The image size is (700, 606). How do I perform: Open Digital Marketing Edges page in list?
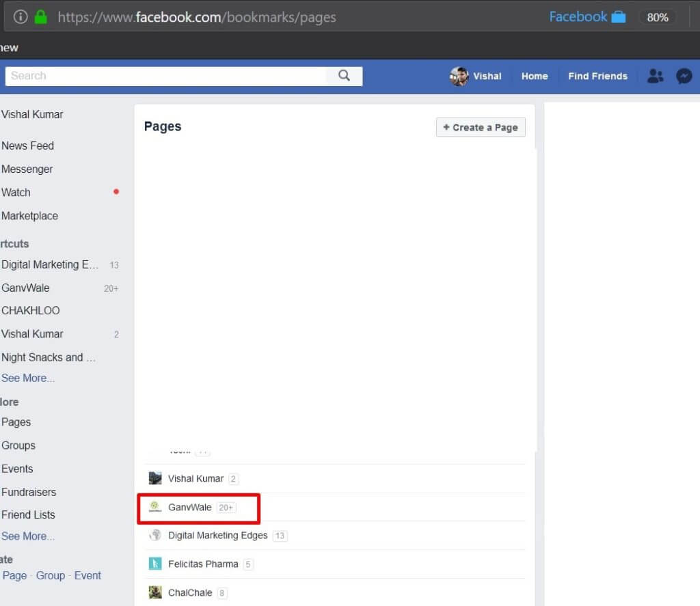click(218, 536)
